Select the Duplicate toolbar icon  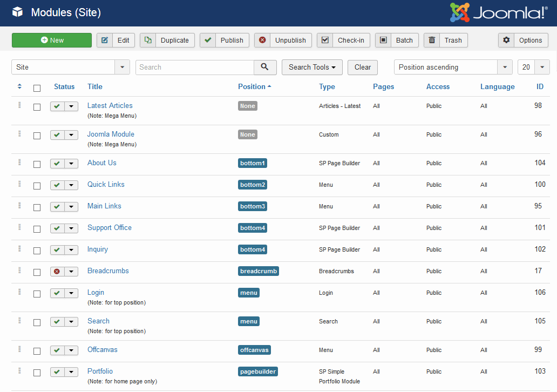(x=148, y=40)
